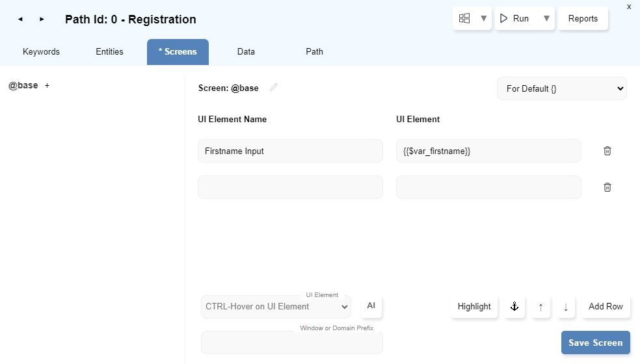The image size is (640, 364).
Task: Open the Run options dropdown arrow
Action: coord(547,18)
